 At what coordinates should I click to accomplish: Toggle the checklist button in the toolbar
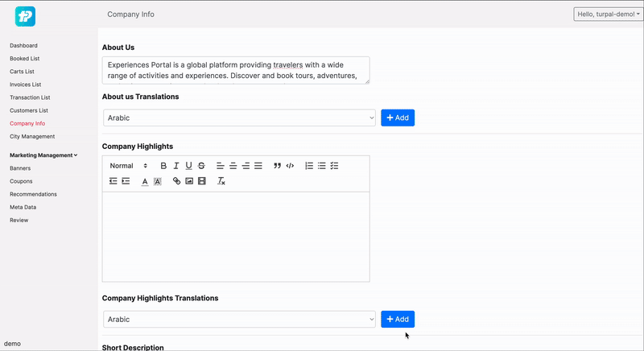coord(334,166)
